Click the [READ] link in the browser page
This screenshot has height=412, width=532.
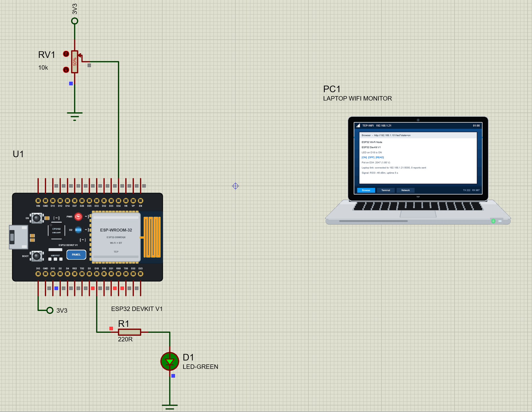[380, 158]
